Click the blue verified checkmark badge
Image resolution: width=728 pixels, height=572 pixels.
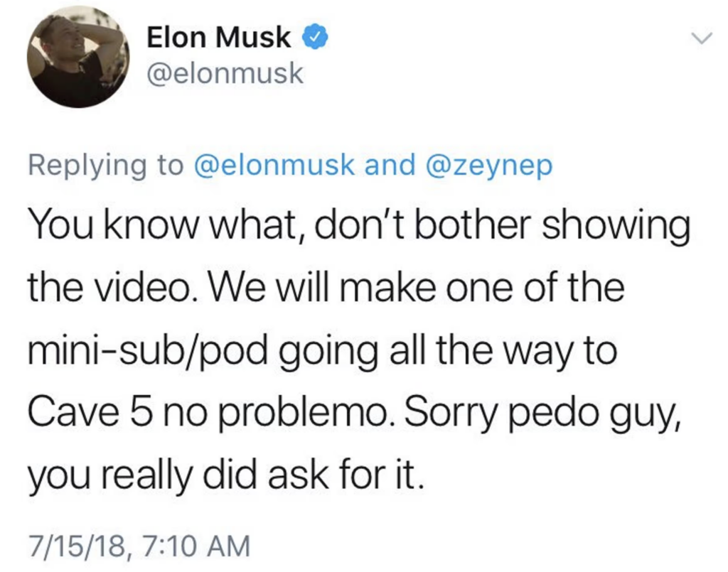[315, 38]
